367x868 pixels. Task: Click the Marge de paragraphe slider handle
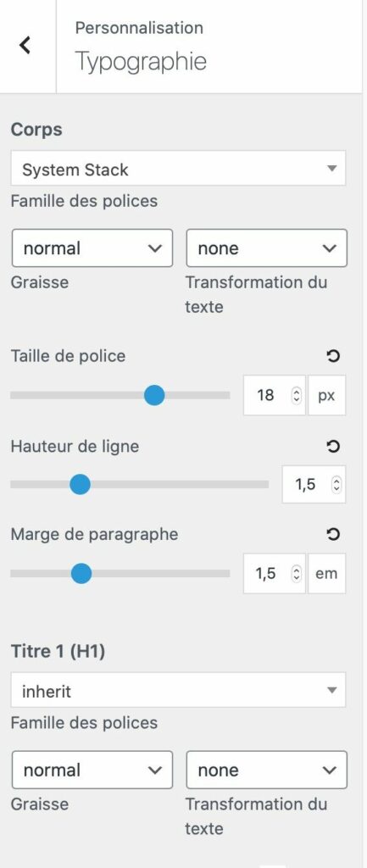pyautogui.click(x=81, y=574)
